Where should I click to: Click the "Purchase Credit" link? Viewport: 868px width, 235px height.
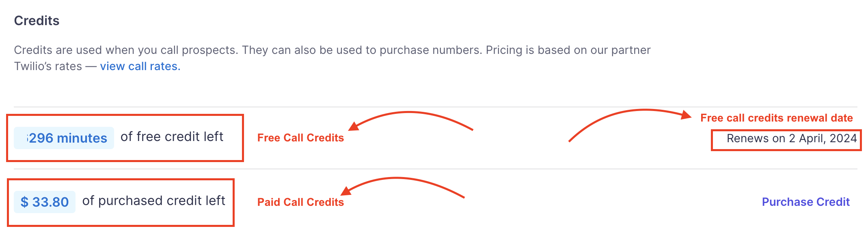pyautogui.click(x=805, y=202)
